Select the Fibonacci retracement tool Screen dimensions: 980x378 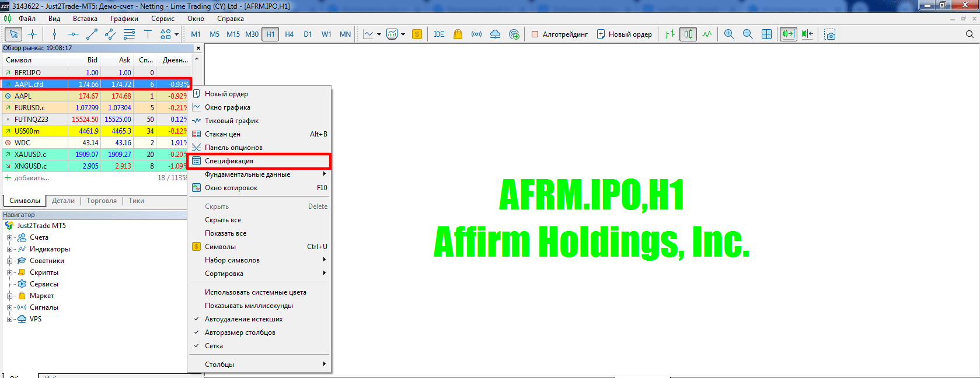pyautogui.click(x=129, y=34)
